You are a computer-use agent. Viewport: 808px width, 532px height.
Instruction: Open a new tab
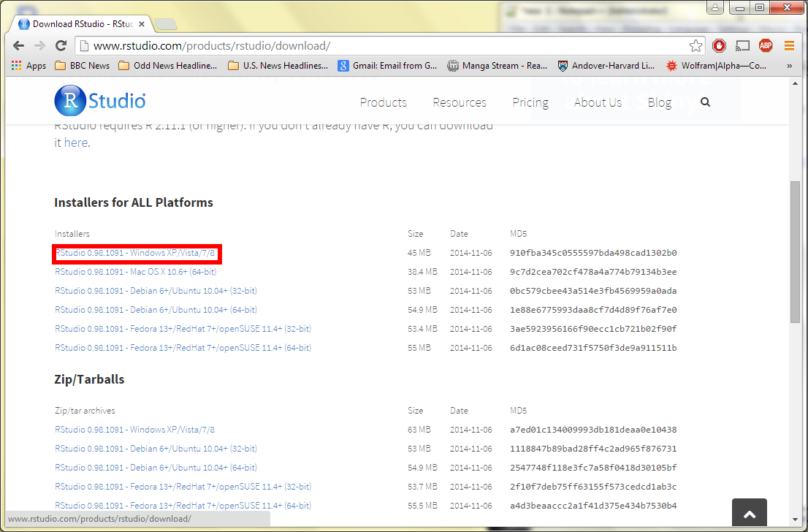click(165, 24)
